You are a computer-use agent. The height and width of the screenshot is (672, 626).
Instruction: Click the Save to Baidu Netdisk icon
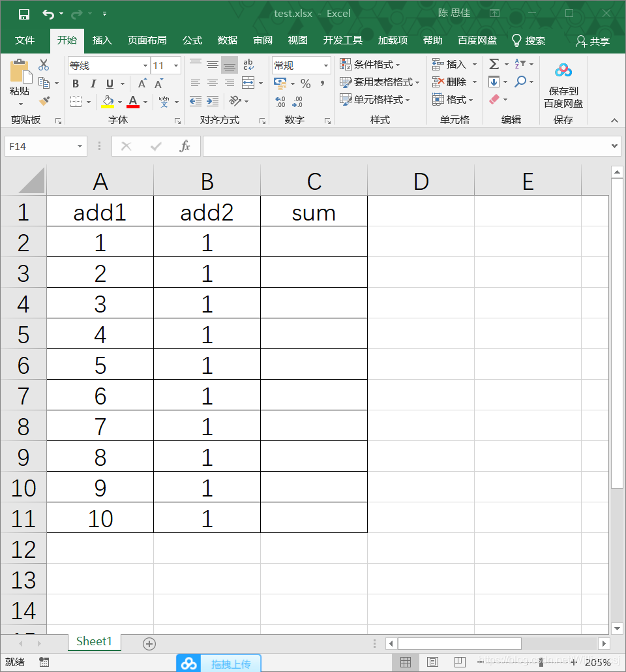tap(563, 70)
